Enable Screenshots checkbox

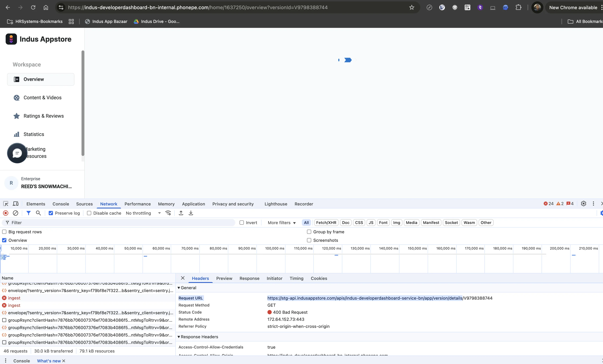point(309,240)
